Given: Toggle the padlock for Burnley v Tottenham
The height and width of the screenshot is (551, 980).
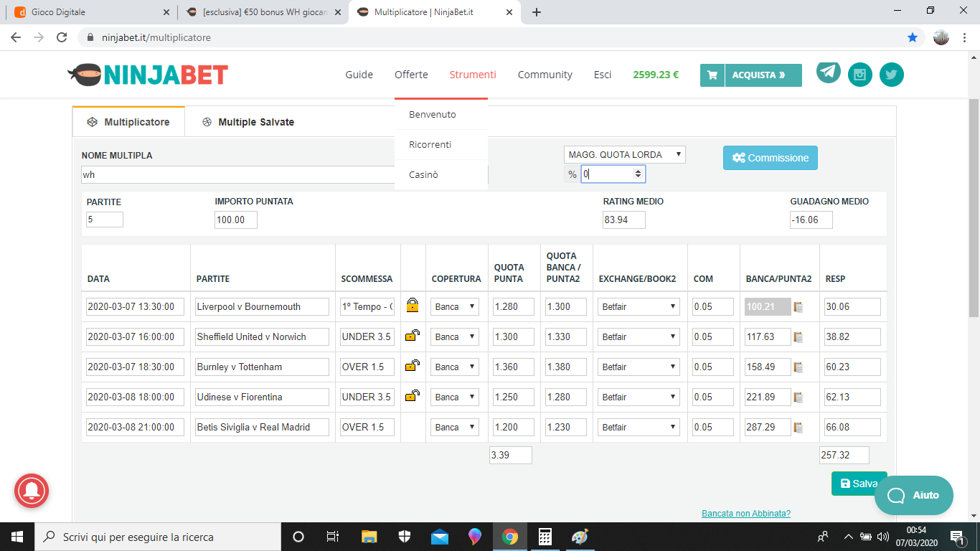Looking at the screenshot, I should tap(413, 365).
